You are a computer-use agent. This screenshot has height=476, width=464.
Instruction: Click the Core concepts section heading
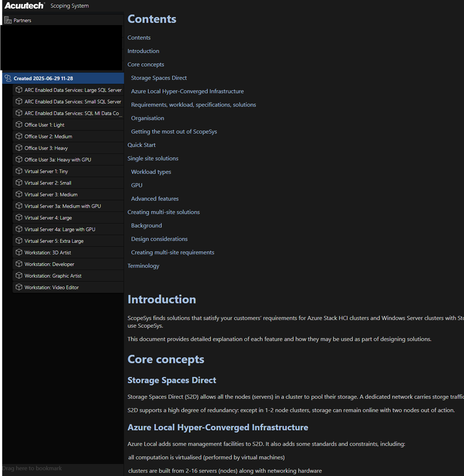click(x=166, y=359)
